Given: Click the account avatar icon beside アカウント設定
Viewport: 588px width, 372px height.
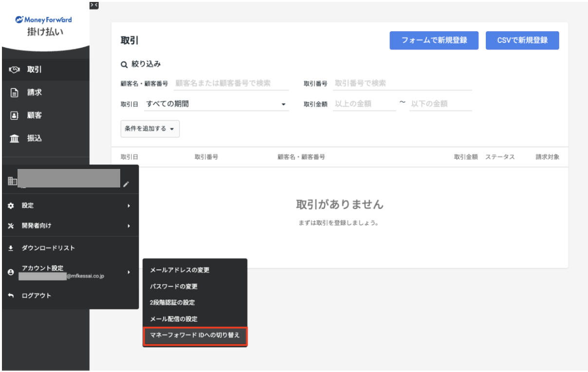Looking at the screenshot, I should 11,273.
